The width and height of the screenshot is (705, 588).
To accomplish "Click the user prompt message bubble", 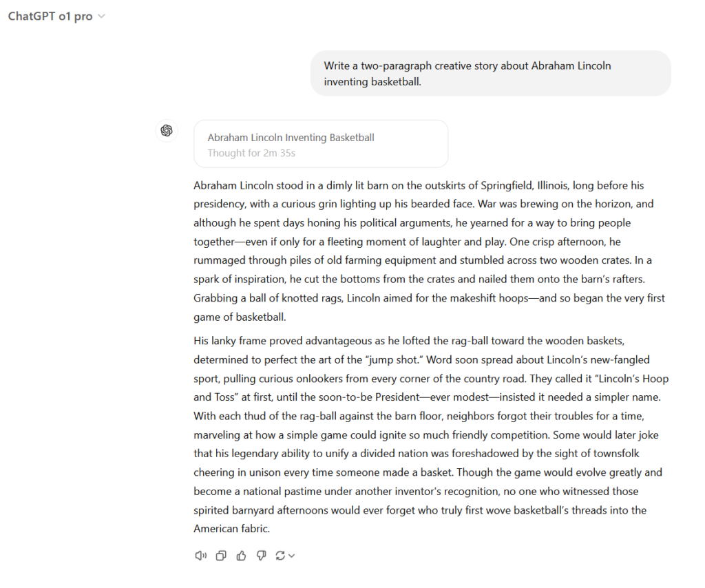I will [x=490, y=74].
